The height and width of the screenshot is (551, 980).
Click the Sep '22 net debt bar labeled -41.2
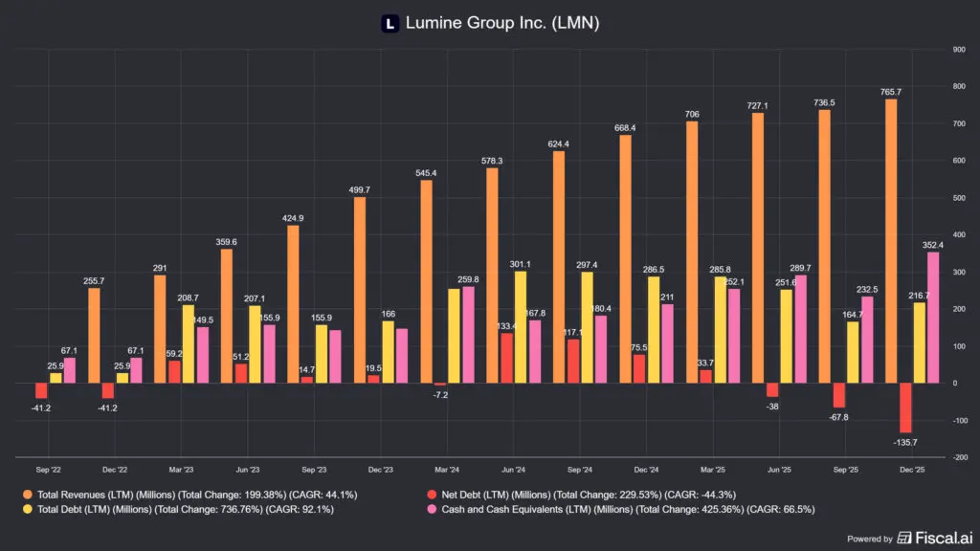pos(41,390)
